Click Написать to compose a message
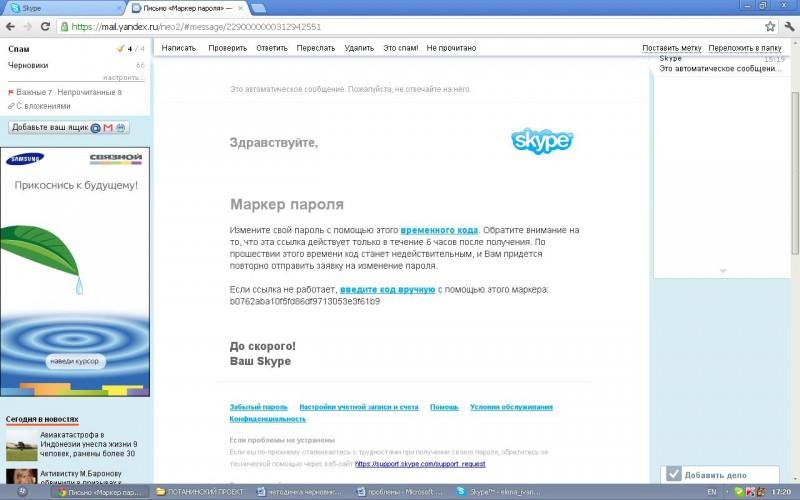Image resolution: width=800 pixels, height=500 pixels. tap(179, 48)
